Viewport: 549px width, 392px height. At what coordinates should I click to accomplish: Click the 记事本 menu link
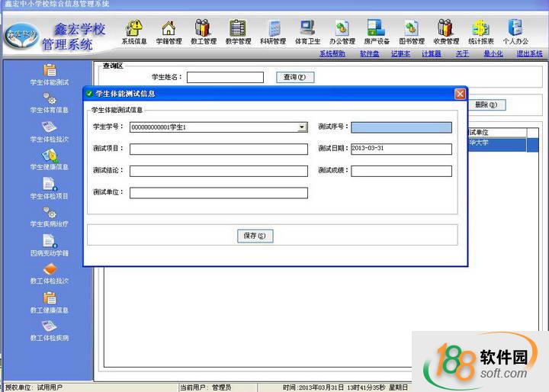point(400,54)
